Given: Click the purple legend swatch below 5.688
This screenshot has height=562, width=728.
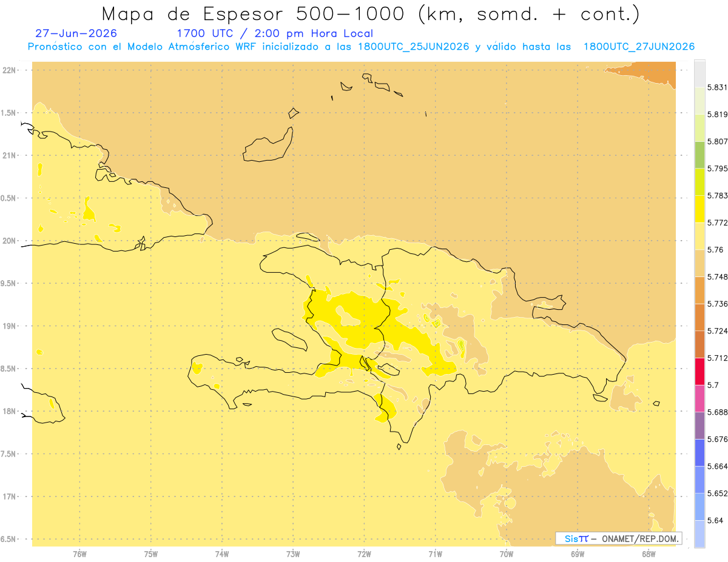Looking at the screenshot, I should [x=699, y=426].
